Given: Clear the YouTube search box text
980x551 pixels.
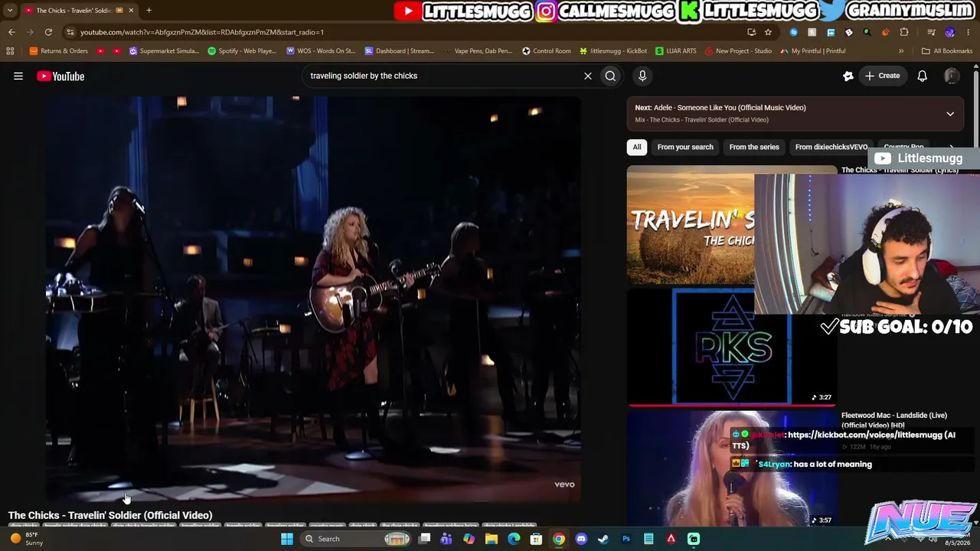Looking at the screenshot, I should click(588, 76).
